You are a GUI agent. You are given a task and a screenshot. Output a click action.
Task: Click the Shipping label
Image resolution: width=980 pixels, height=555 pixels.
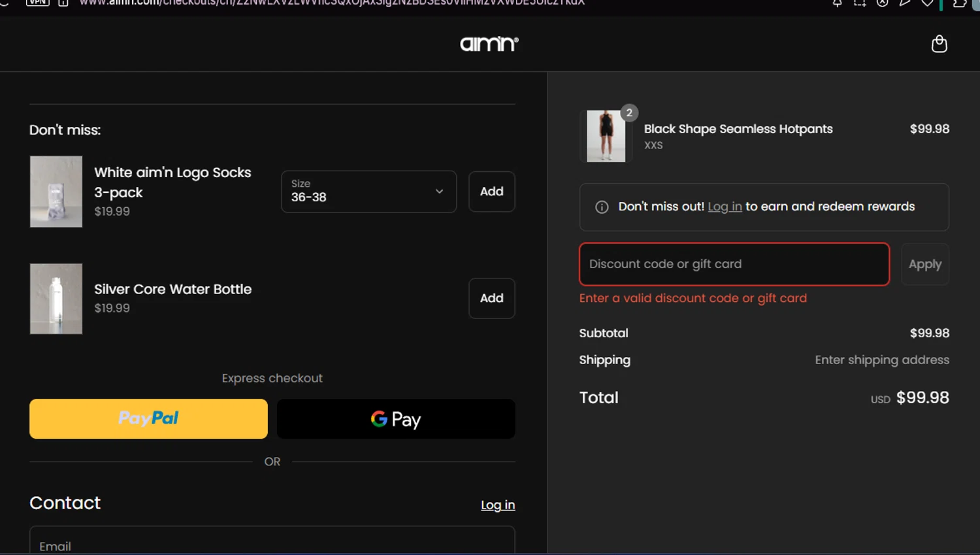605,360
